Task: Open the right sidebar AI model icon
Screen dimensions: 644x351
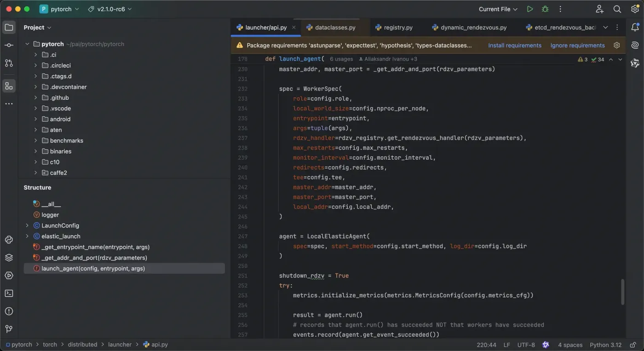Action: (635, 63)
